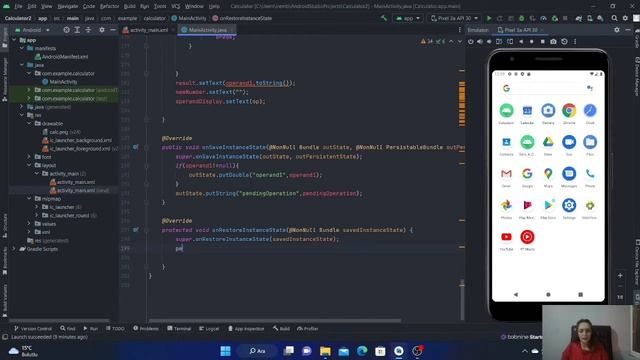Expand Gradle Scripts node
Image resolution: width=640 pixels, height=360 pixels.
point(15,249)
